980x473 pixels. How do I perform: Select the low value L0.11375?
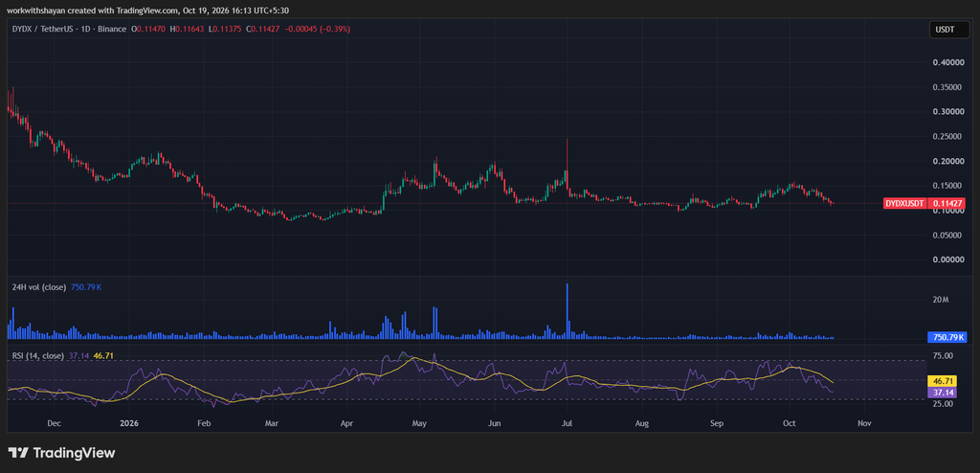point(226,29)
